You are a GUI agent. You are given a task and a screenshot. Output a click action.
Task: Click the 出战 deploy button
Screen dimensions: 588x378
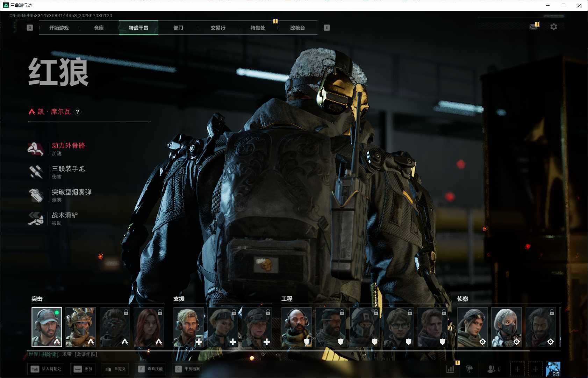(x=83, y=369)
